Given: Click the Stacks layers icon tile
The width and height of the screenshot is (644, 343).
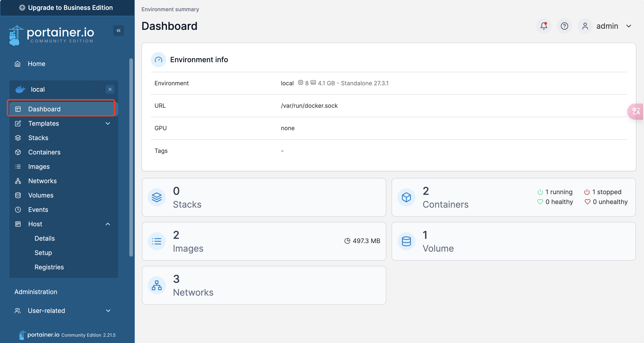Looking at the screenshot, I should point(157,197).
